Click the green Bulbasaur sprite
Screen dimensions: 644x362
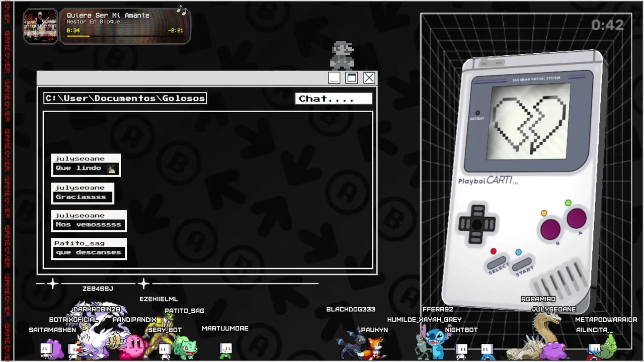pos(186,347)
